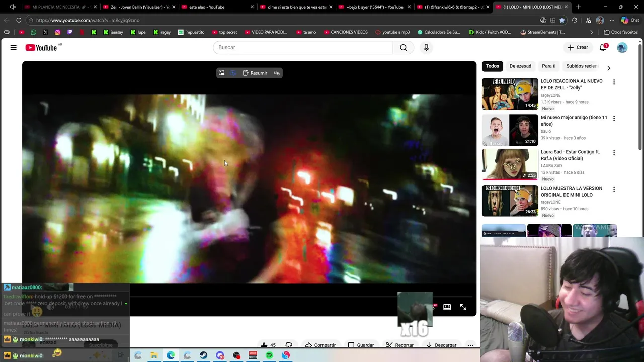Image resolution: width=644 pixels, height=362 pixels.
Task: Open the youtube a mp3 bookmark
Action: 392,32
